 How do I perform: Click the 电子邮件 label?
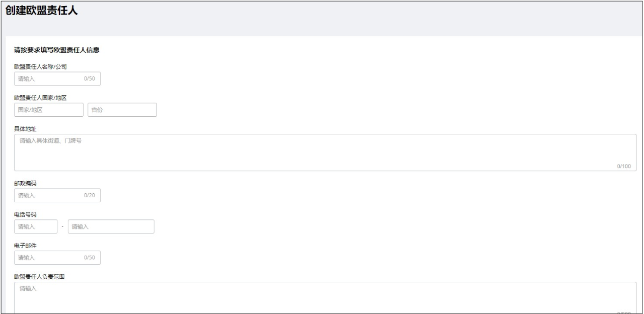pyautogui.click(x=25, y=246)
